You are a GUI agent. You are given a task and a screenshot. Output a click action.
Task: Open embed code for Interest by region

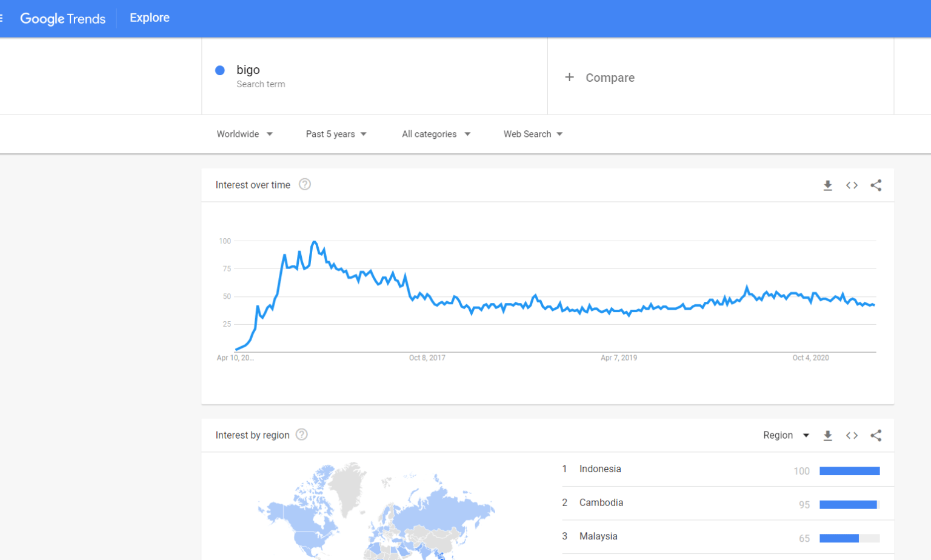tap(852, 436)
